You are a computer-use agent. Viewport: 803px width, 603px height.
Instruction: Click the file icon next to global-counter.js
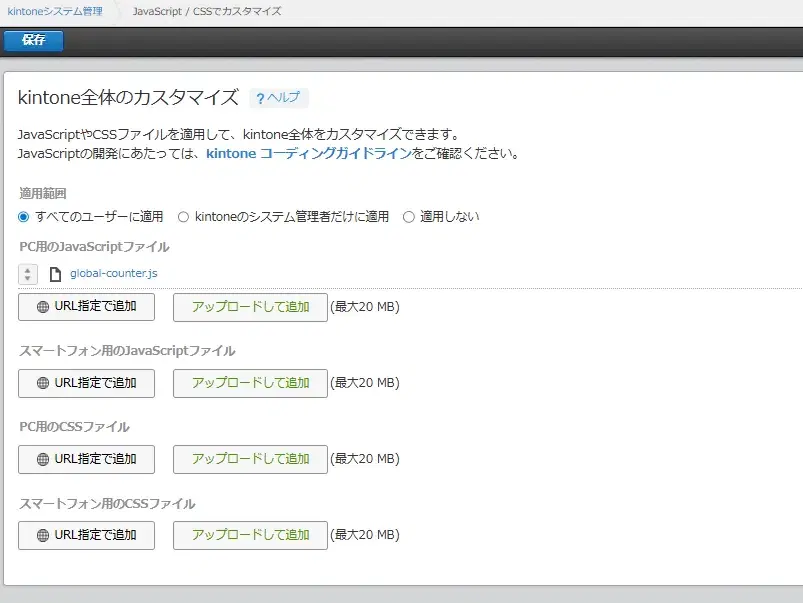point(55,274)
